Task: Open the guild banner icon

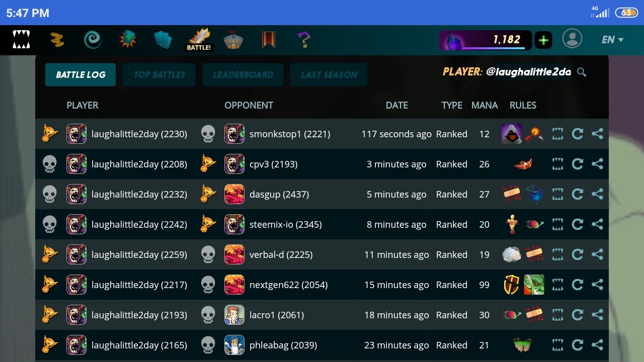Action: click(268, 40)
